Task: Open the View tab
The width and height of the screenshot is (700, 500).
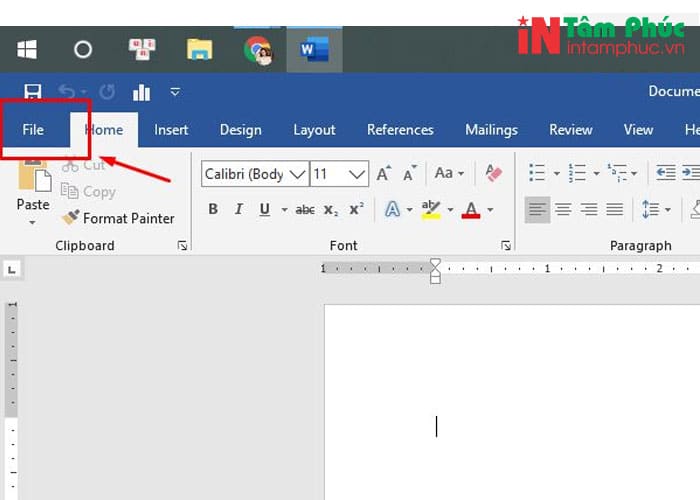Action: click(638, 130)
